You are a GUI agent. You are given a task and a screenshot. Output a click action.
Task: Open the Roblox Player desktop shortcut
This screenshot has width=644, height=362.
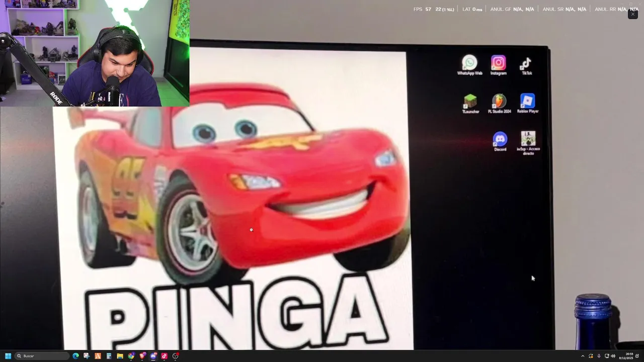tap(527, 104)
